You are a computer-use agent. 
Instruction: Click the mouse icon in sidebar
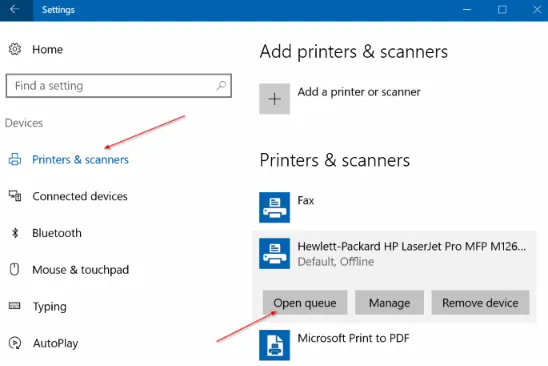click(14, 270)
